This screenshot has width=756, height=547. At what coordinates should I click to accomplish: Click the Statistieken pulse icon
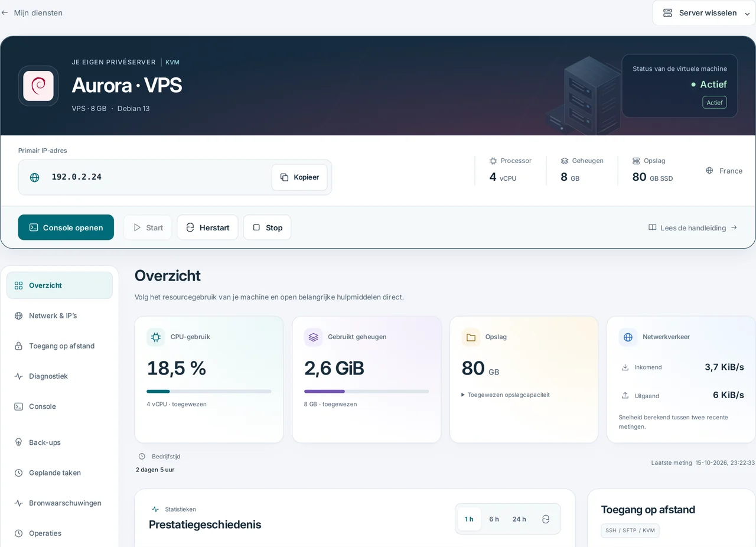coord(155,509)
